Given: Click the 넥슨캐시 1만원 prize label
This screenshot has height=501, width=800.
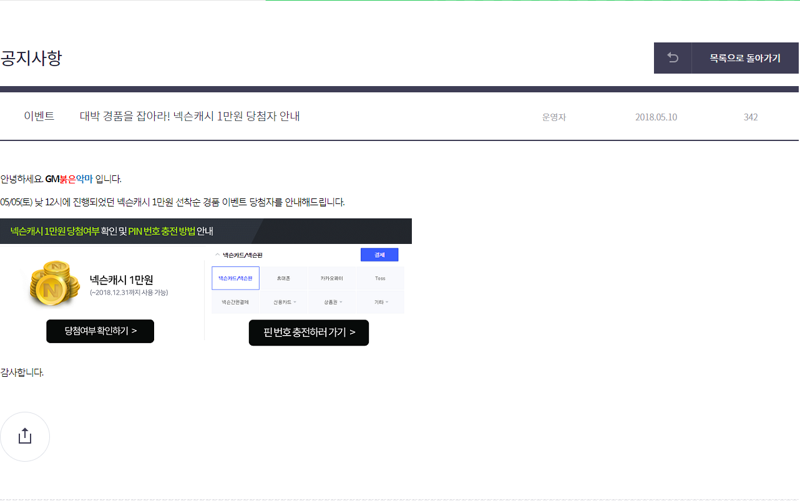Looking at the screenshot, I should click(121, 280).
